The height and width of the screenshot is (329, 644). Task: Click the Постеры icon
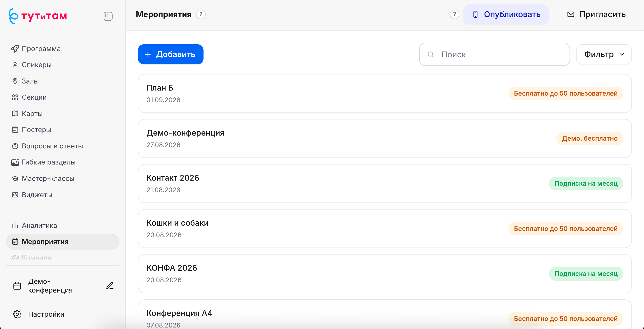tap(15, 130)
